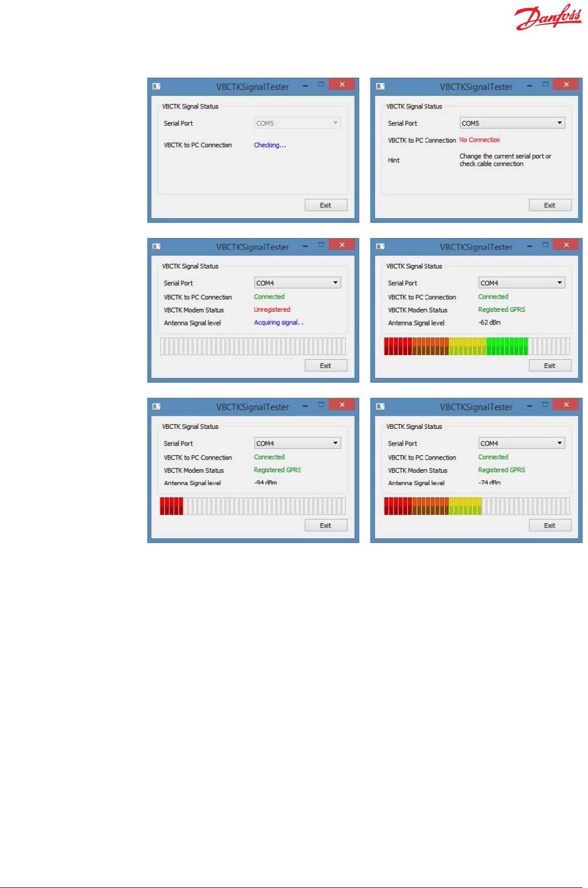Close the No Connection window
Screen dimensions: 588x888
(x=566, y=85)
